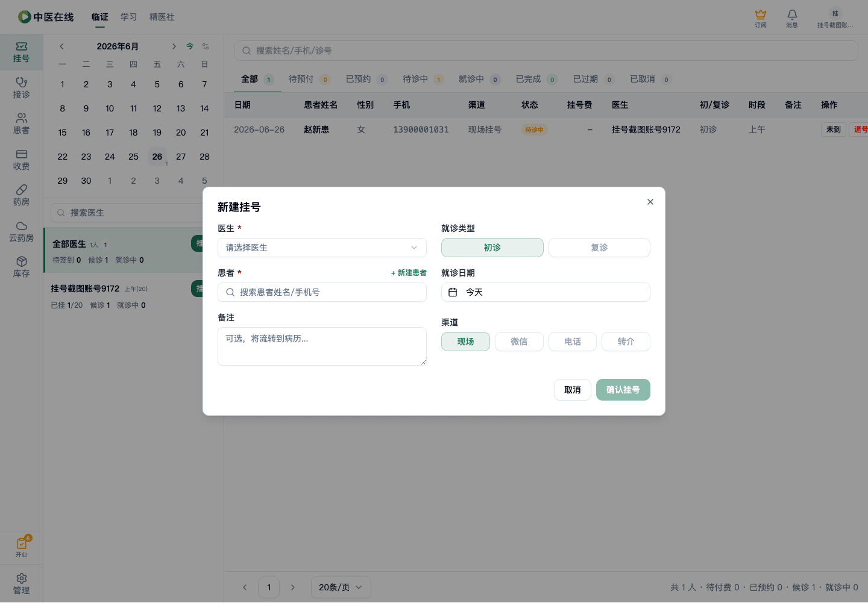Select the 已预约 status tab
Image resolution: width=868 pixels, height=603 pixels.
[x=366, y=79]
